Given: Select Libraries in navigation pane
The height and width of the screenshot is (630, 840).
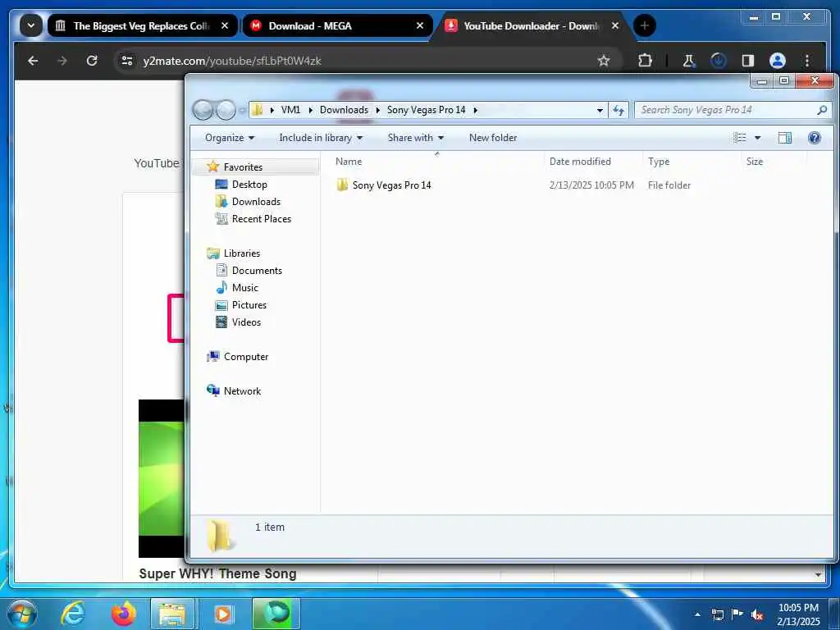Looking at the screenshot, I should coord(242,253).
